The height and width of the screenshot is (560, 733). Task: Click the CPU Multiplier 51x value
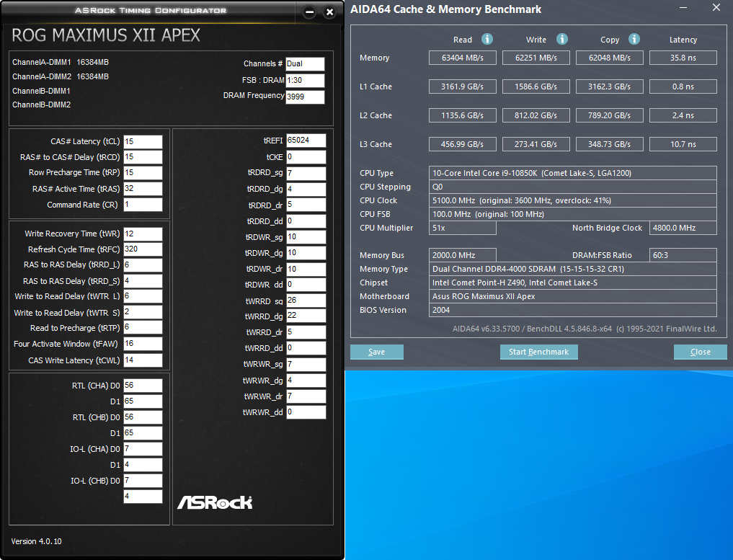462,228
